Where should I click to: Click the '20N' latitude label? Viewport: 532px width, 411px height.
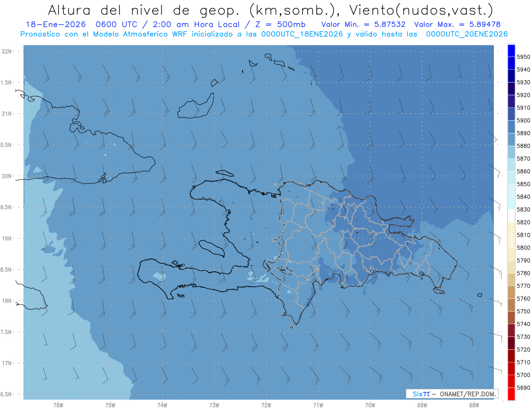(7, 176)
